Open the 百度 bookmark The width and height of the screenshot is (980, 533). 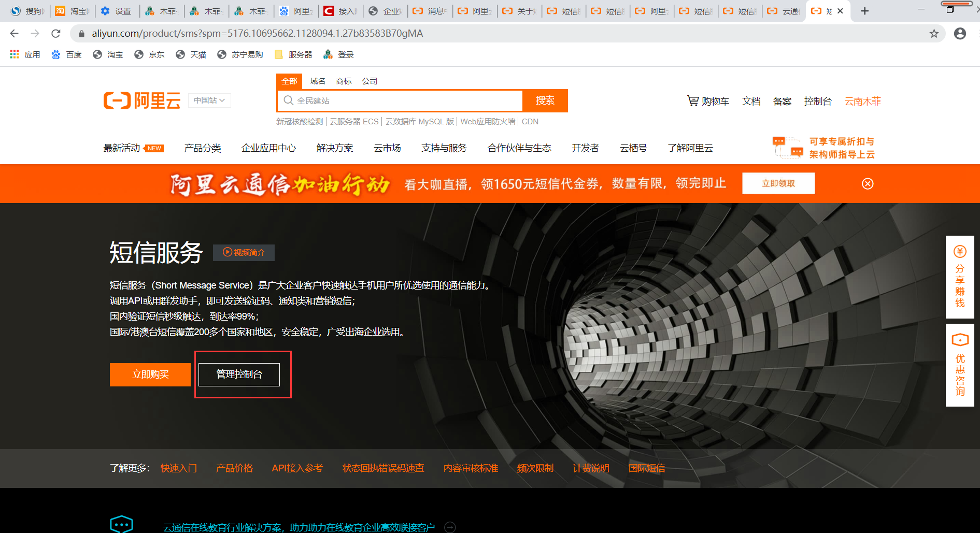[67, 54]
